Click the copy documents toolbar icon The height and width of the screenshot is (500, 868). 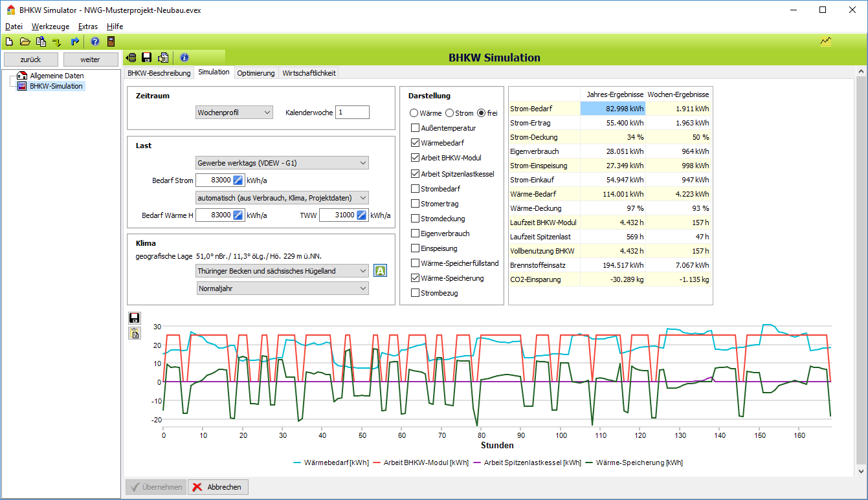(x=41, y=41)
